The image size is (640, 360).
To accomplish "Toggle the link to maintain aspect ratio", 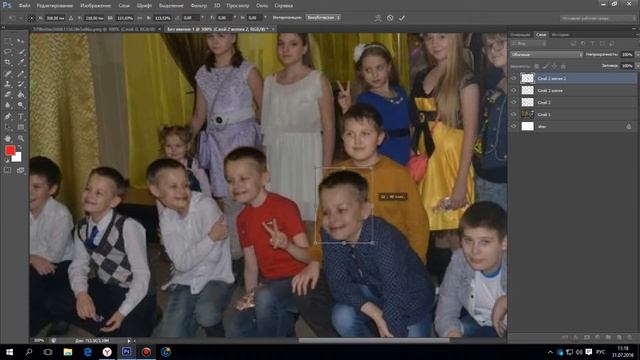I will pos(140,18).
